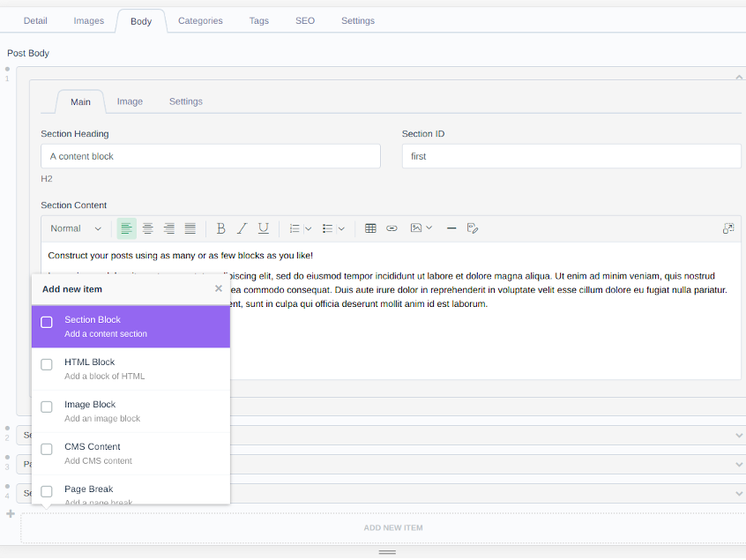This screenshot has height=560, width=746.
Task: Check the CMS Content checkbox
Action: [47, 449]
